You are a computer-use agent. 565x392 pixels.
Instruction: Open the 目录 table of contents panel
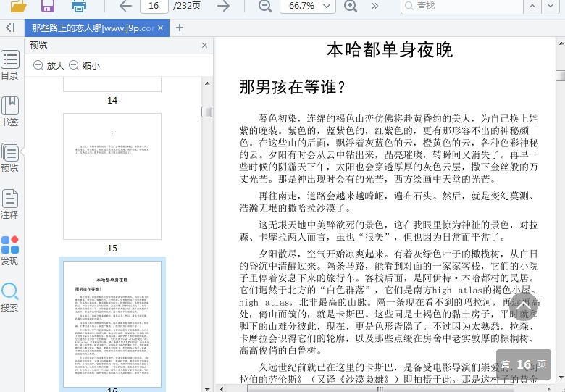(10, 65)
